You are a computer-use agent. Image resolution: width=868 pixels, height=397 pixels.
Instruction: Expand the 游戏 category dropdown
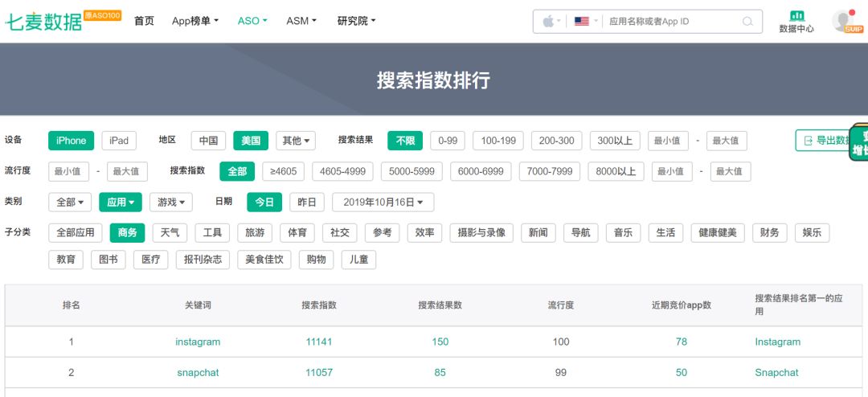pyautogui.click(x=171, y=202)
